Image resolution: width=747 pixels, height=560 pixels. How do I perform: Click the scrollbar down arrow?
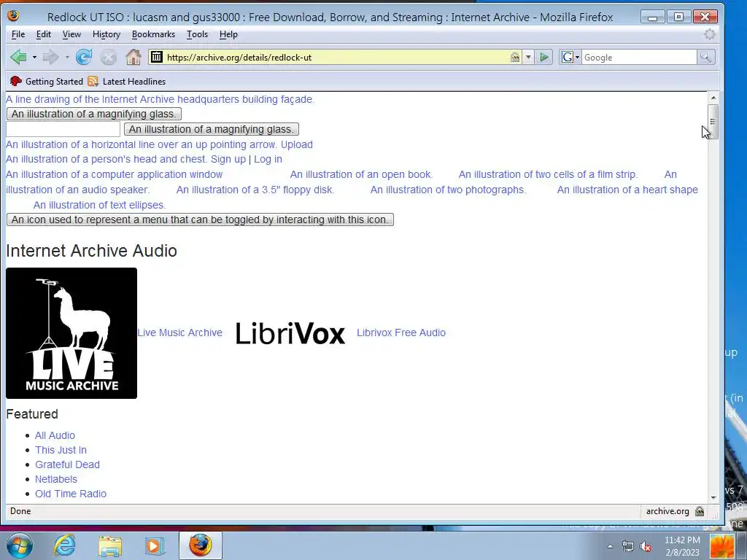point(713,497)
